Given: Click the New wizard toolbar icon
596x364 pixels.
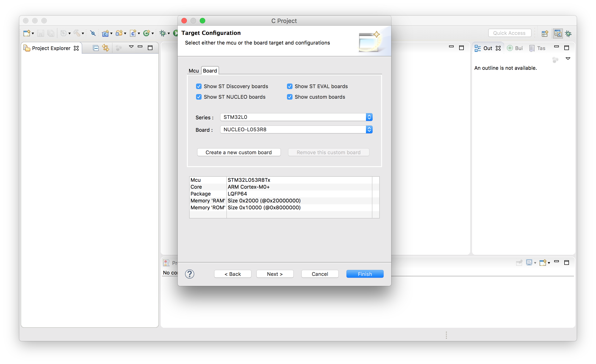Looking at the screenshot, I should (x=27, y=33).
